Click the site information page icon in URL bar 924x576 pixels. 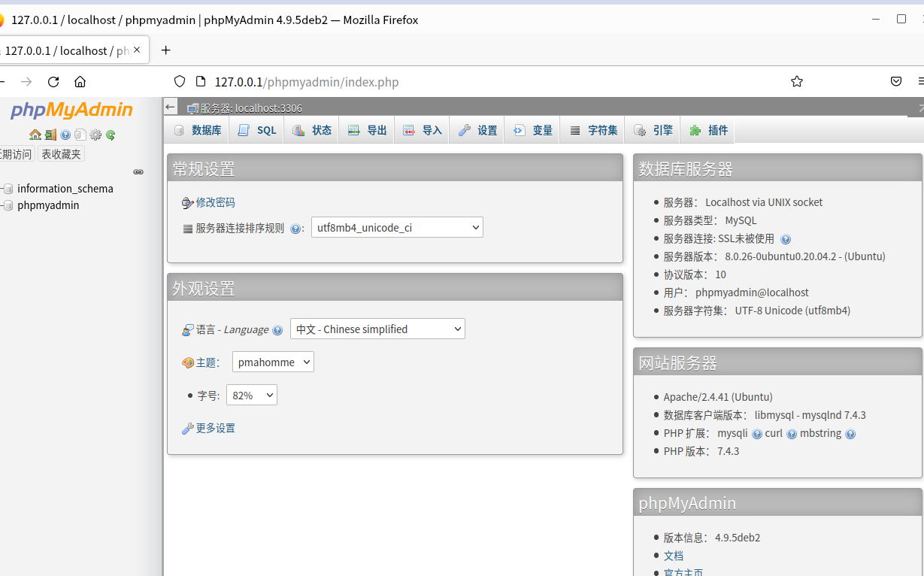click(200, 82)
